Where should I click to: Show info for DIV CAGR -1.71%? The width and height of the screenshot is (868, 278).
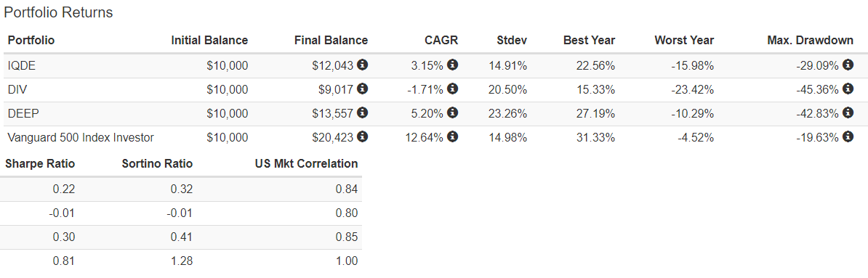tap(452, 89)
